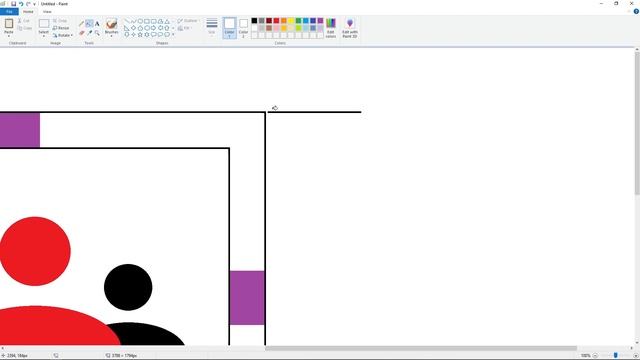This screenshot has height=360, width=640.
Task: Open the shape Outline dropdown
Action: [189, 21]
